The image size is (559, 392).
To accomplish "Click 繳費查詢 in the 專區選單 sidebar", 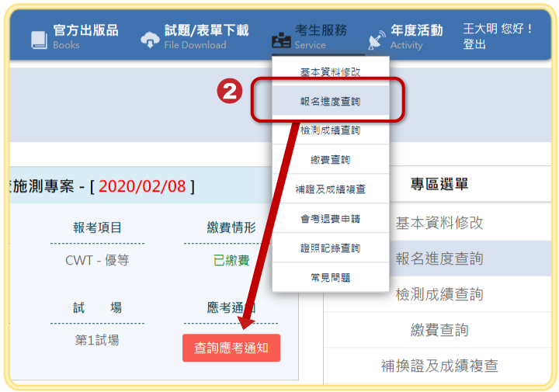I will (439, 330).
